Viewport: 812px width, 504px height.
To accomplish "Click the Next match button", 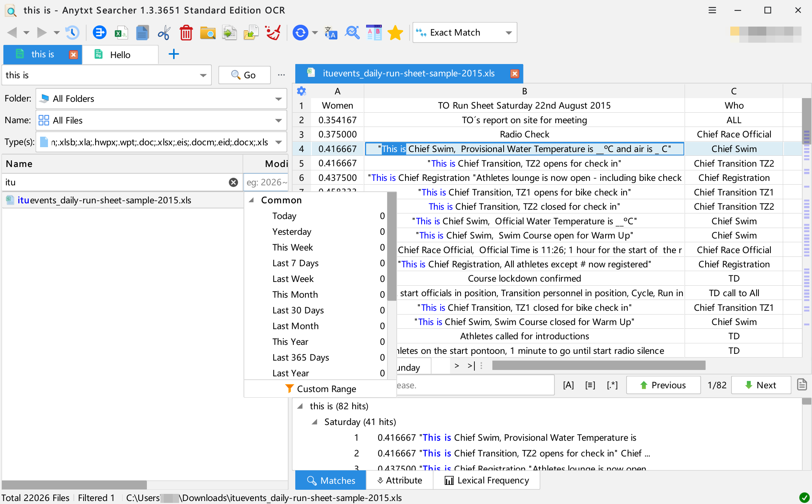I will pos(761,385).
